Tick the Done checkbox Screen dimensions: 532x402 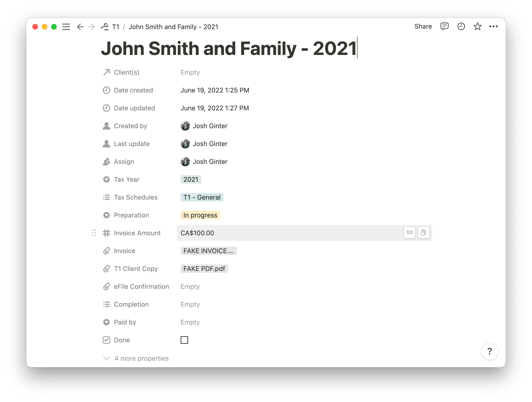point(184,340)
